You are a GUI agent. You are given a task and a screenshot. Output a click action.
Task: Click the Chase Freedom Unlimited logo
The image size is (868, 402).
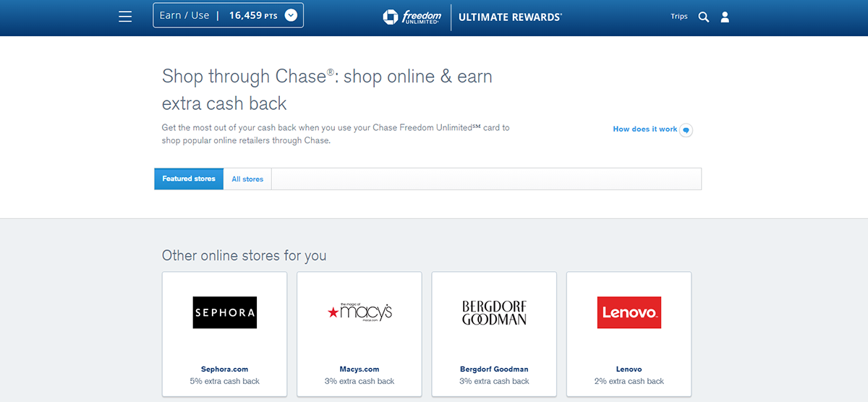pyautogui.click(x=412, y=17)
